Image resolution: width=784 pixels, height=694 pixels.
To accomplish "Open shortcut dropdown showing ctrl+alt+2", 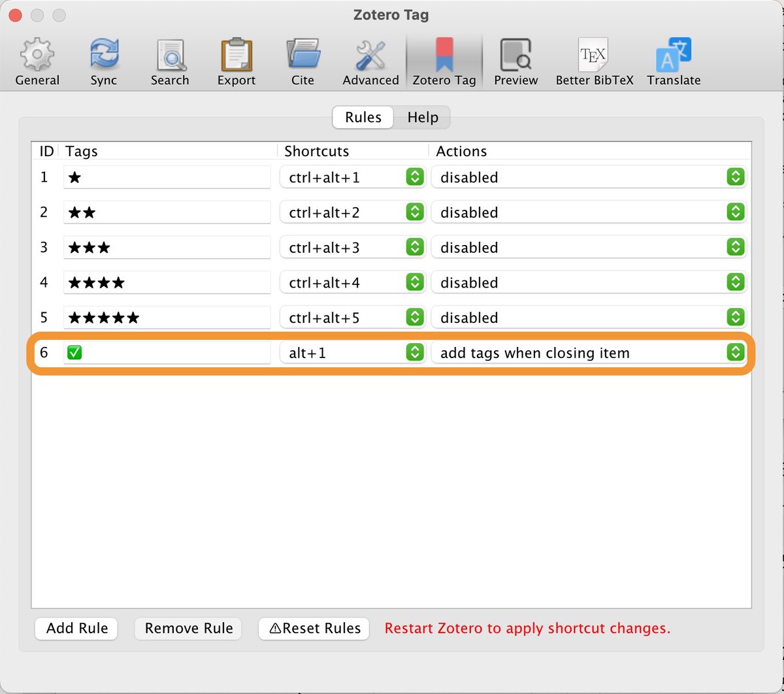I will click(x=352, y=212).
